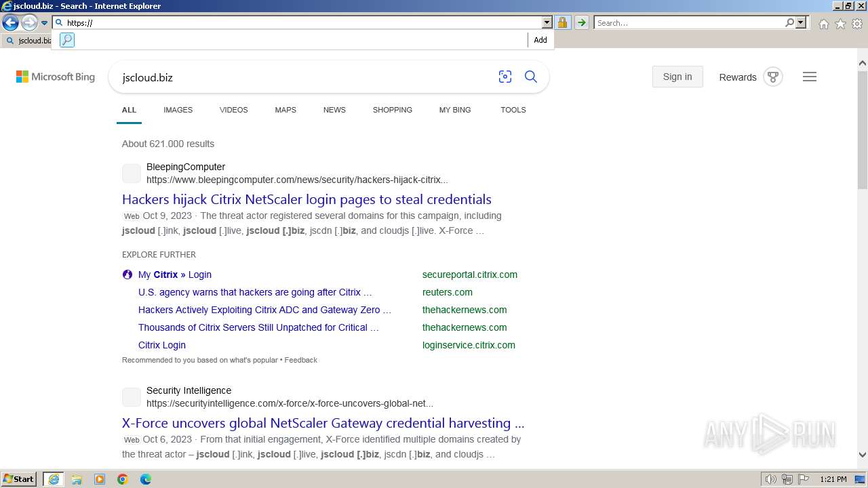Click the Bing search magnifier button
Viewport: 868px width, 488px height.
[531, 77]
